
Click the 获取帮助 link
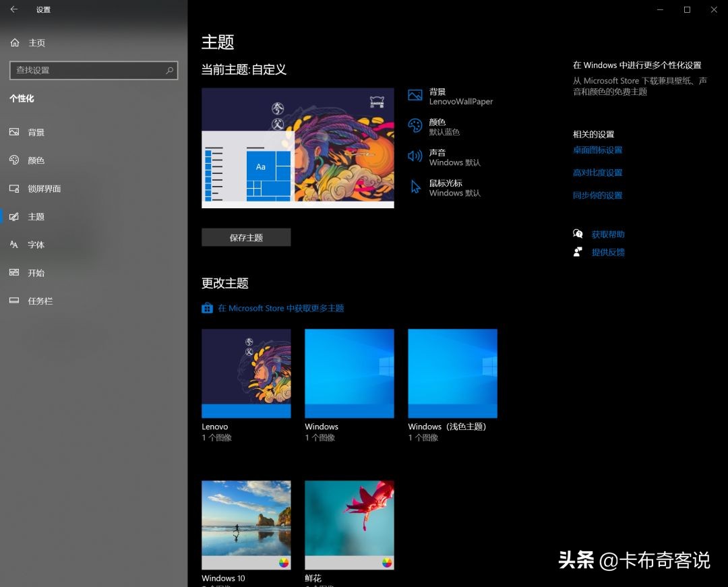click(x=608, y=235)
